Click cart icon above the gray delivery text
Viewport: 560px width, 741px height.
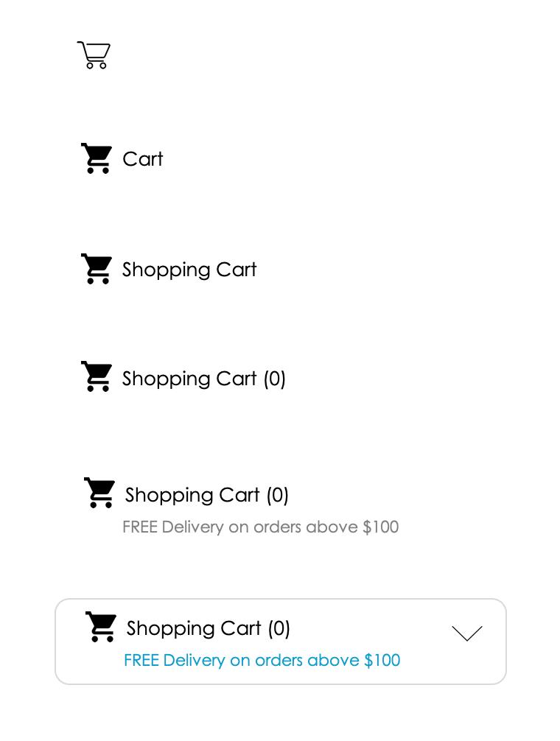(99, 493)
